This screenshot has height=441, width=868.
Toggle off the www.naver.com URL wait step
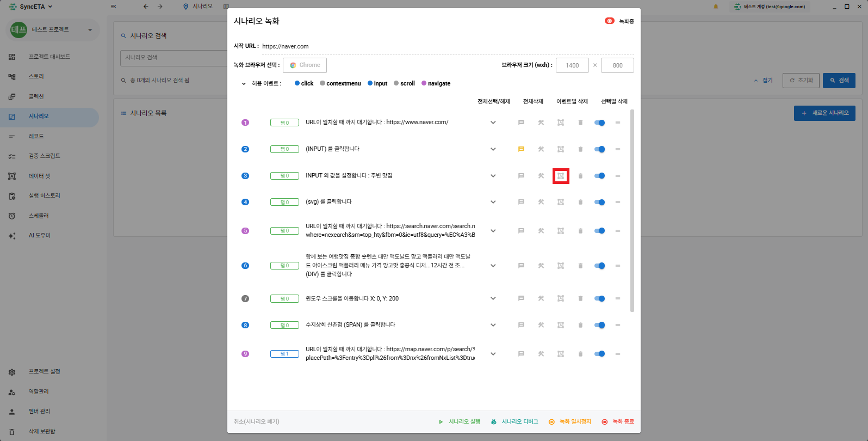click(599, 122)
